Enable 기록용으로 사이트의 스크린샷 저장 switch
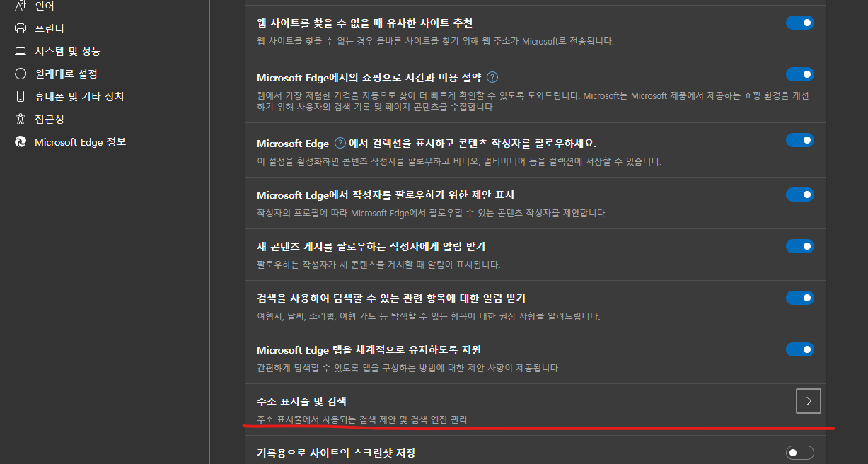The width and height of the screenshot is (868, 464). [x=800, y=453]
